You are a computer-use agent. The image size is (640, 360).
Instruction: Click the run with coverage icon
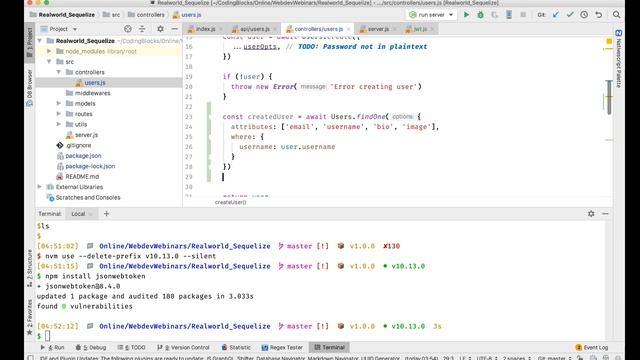point(495,15)
